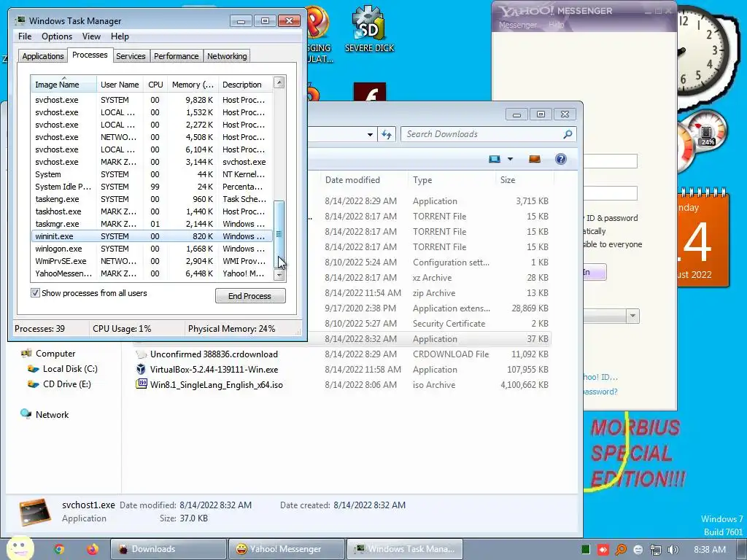Image resolution: width=747 pixels, height=560 pixels.
Task: Open the Chrome icon in the taskbar
Action: click(x=59, y=549)
